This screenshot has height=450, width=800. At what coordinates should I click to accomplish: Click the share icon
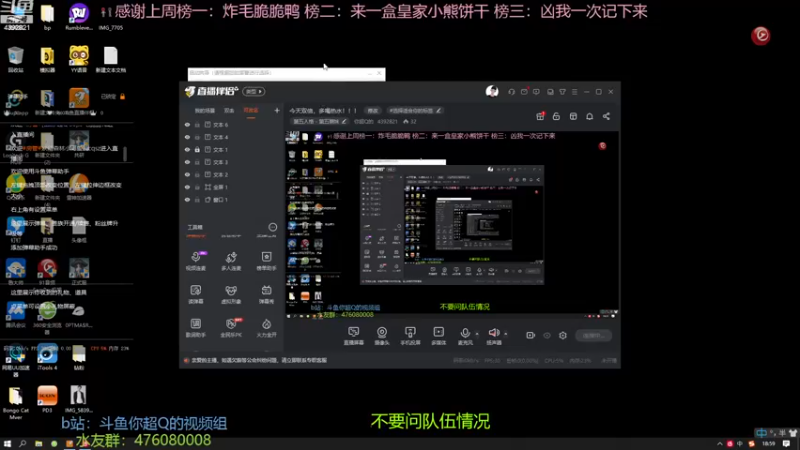tap(606, 116)
